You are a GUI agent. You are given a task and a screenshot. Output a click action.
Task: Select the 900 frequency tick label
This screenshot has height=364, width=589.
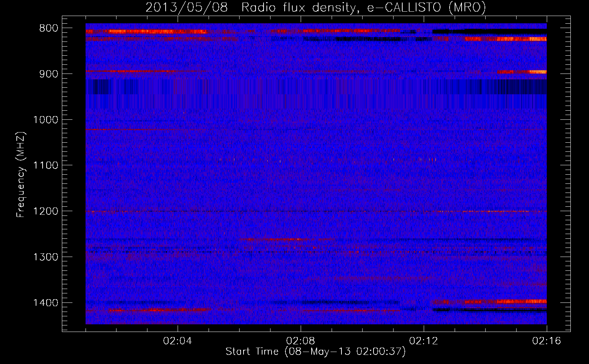[x=48, y=74]
